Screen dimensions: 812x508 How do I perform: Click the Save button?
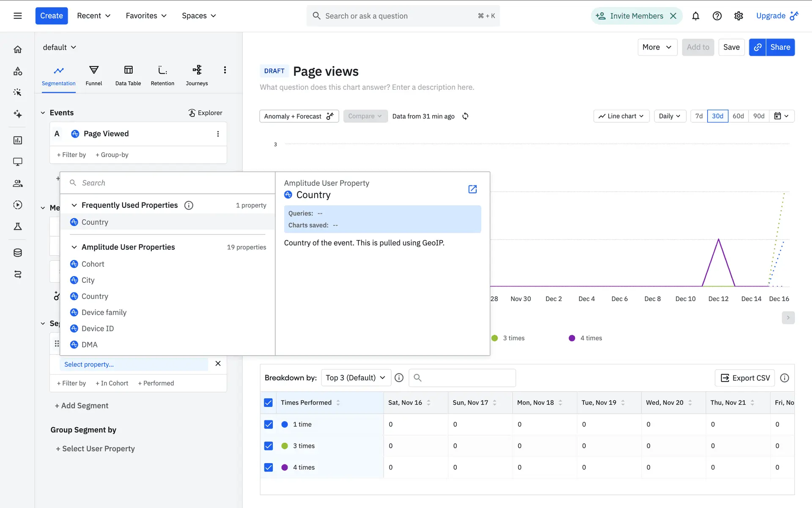(x=731, y=47)
